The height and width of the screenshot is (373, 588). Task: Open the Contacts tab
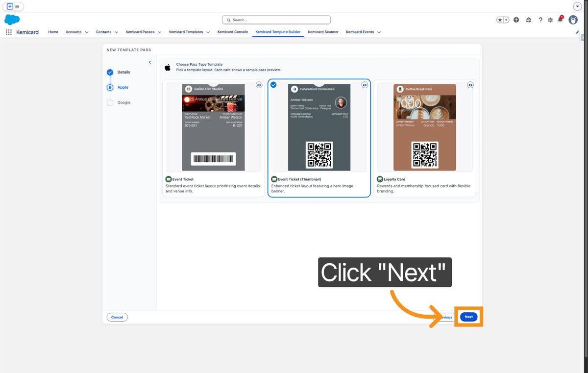coord(104,32)
